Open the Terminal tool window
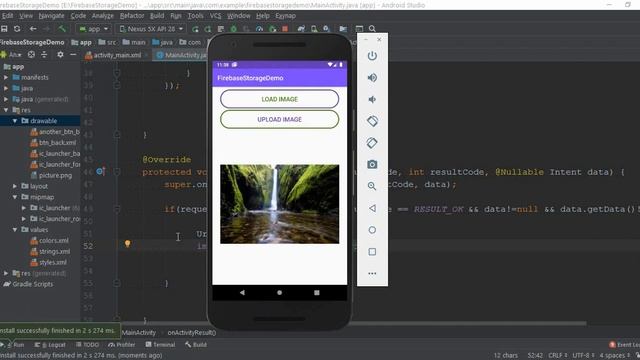 [160, 345]
